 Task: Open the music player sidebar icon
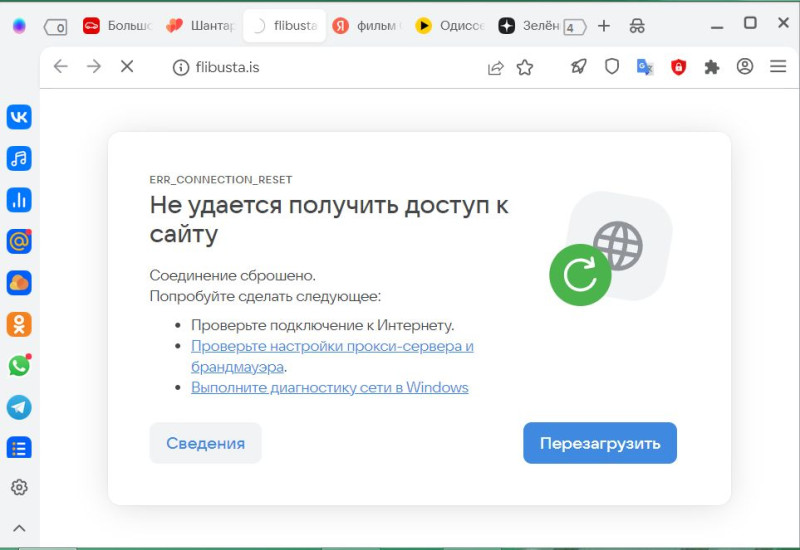19,158
